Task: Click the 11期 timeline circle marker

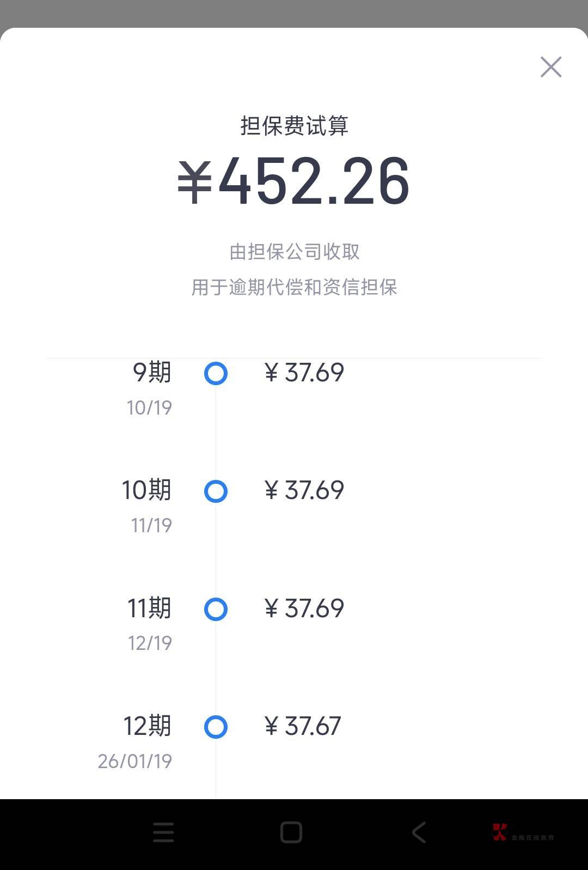Action: coord(216,609)
